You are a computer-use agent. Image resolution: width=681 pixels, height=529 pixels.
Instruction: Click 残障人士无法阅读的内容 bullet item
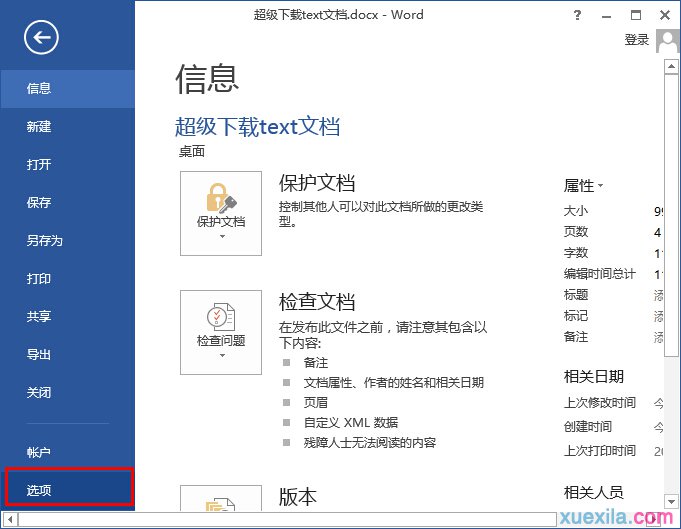click(370, 443)
